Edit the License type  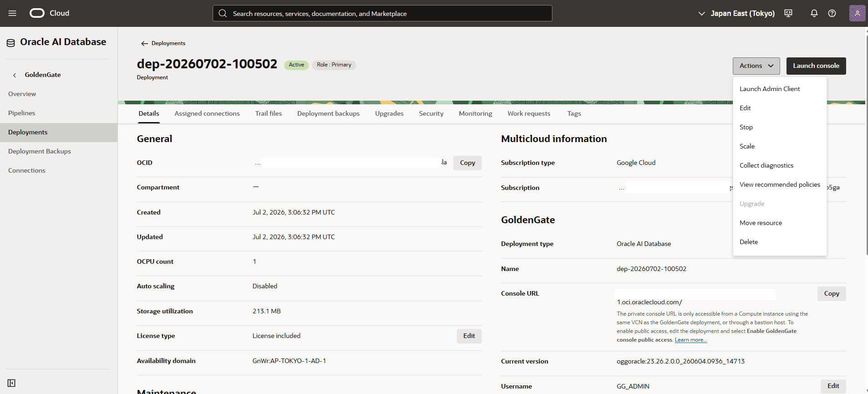pyautogui.click(x=469, y=336)
